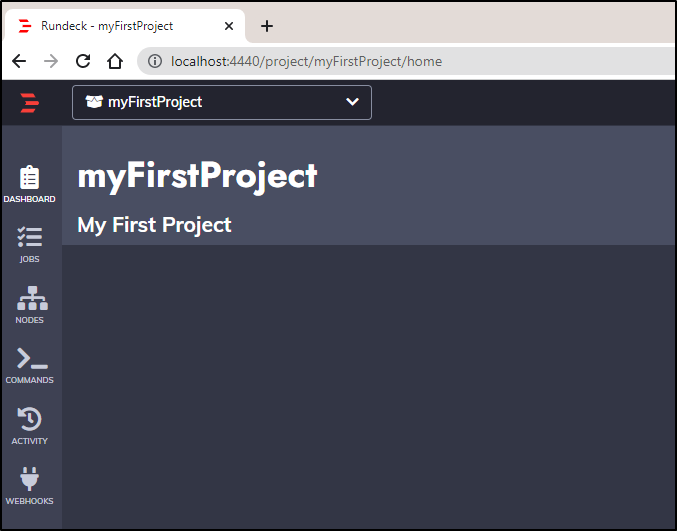Click the browser back arrow

19,61
